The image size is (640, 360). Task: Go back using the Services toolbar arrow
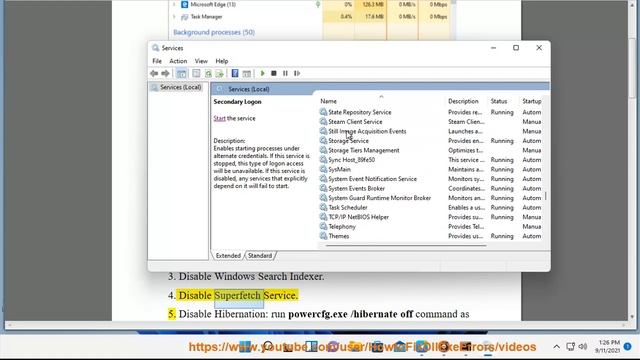tap(154, 73)
